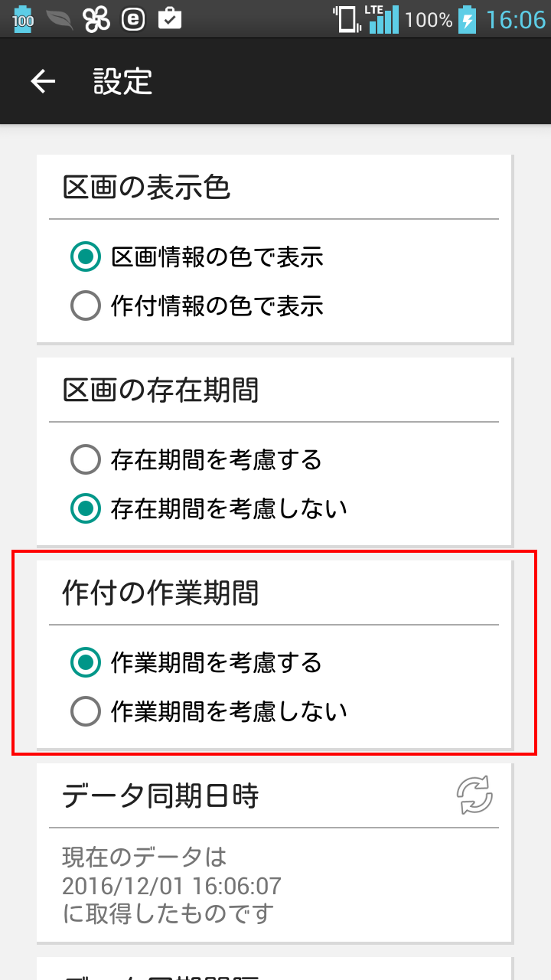The image size is (551, 980).
Task: Tap the pinwheel fan status icon
Action: tap(97, 19)
